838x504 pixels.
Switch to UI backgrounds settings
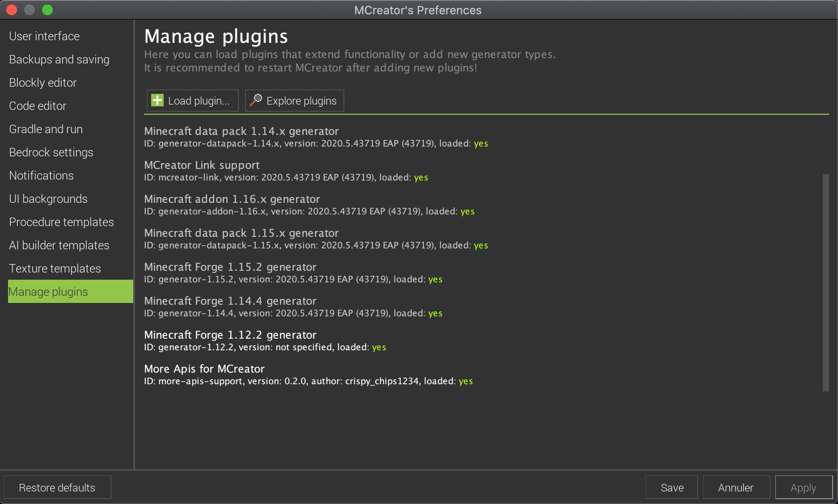[48, 198]
